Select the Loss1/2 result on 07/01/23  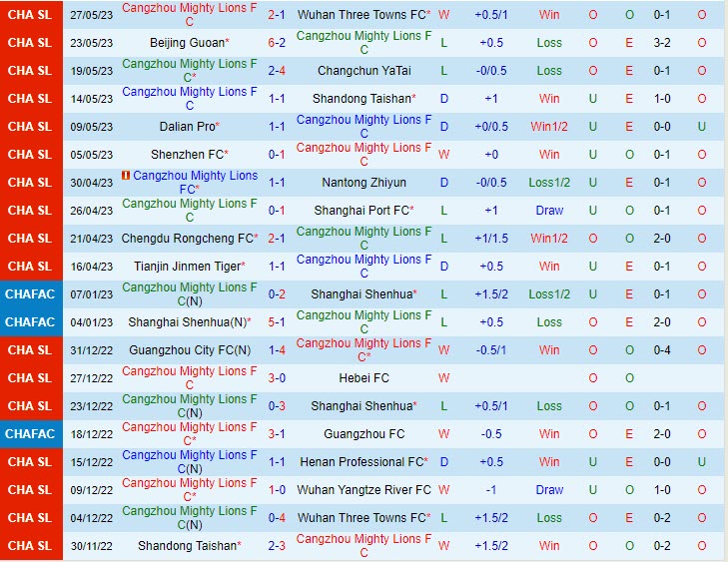tap(549, 293)
